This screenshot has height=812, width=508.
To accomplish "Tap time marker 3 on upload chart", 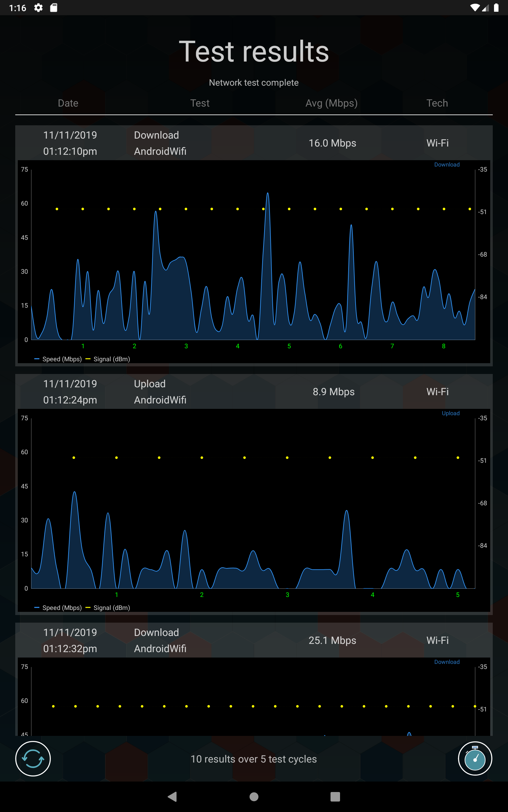I will pyautogui.click(x=287, y=595).
